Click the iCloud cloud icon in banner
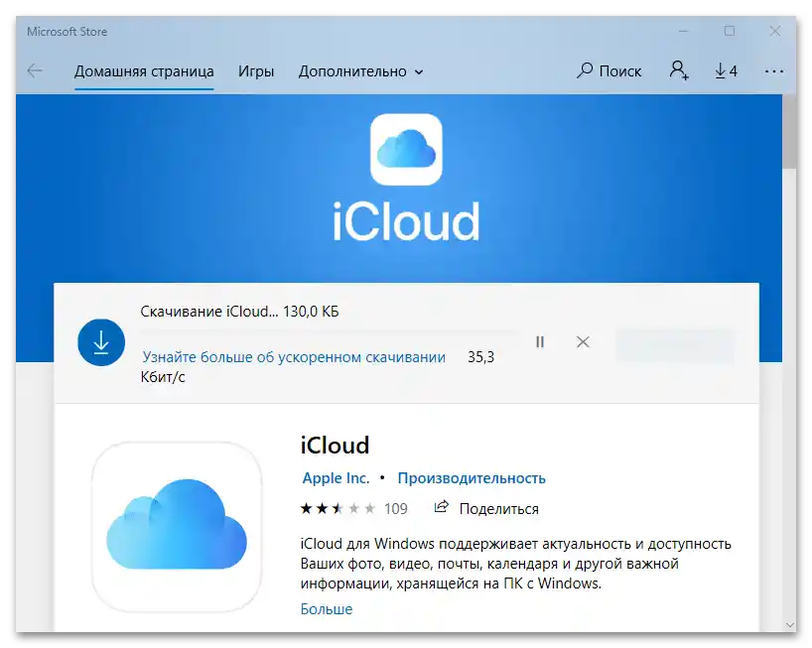The image size is (812, 648). [x=406, y=150]
